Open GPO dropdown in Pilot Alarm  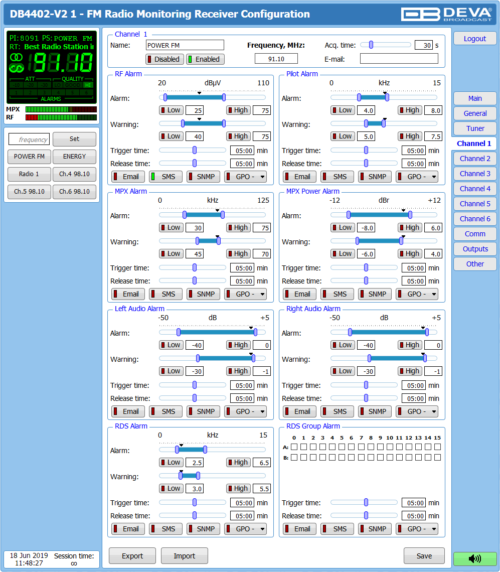417,177
